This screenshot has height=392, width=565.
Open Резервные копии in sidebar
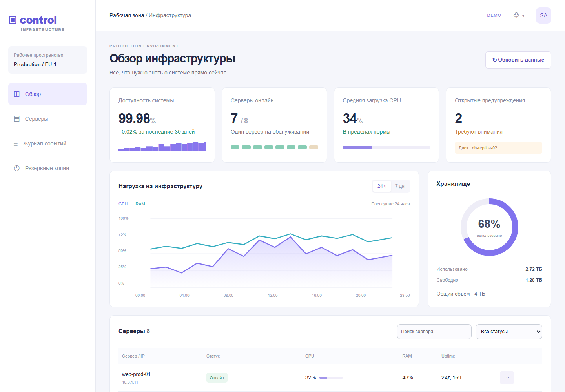tap(47, 168)
